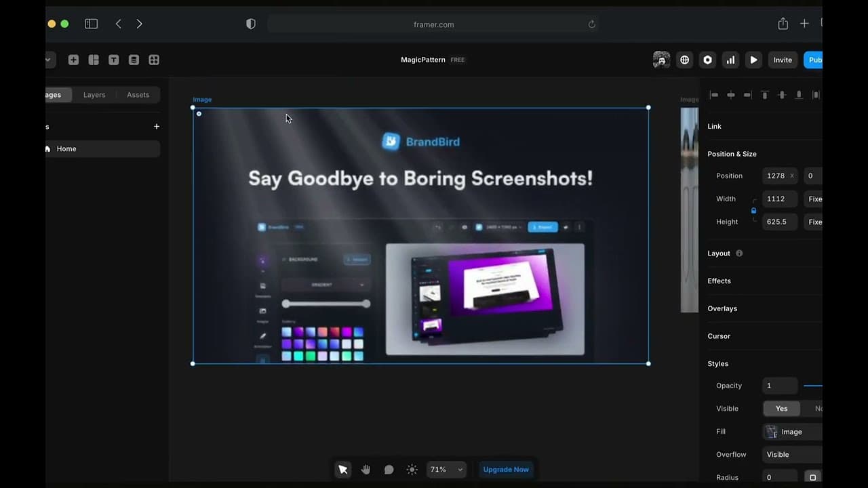Click the Layout info icon
Viewport: 868px width, 488px height.
[739, 253]
